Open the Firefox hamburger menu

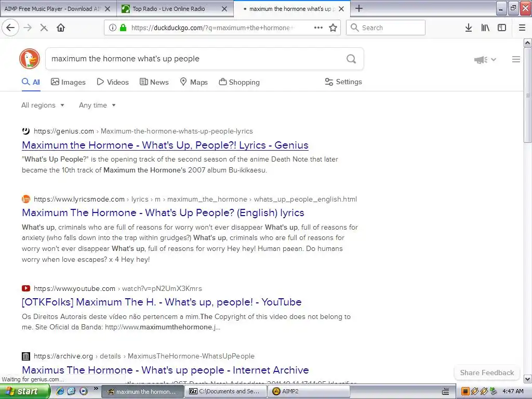pos(522,28)
